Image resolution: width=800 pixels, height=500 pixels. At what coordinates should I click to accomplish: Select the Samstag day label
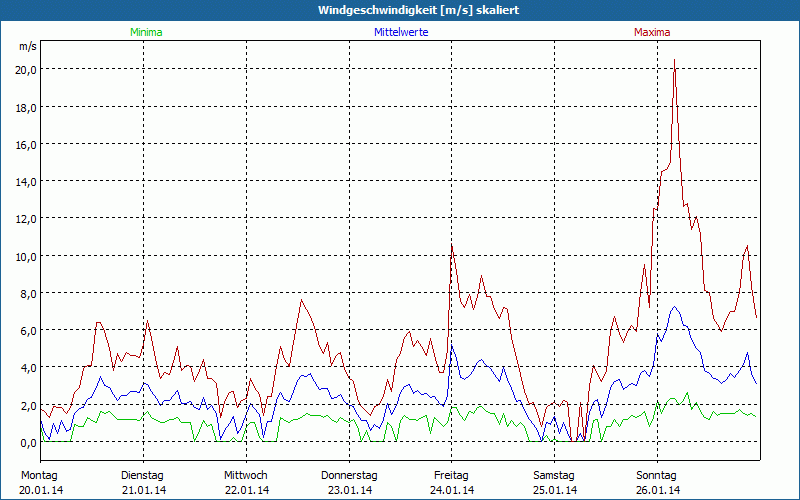point(555,475)
